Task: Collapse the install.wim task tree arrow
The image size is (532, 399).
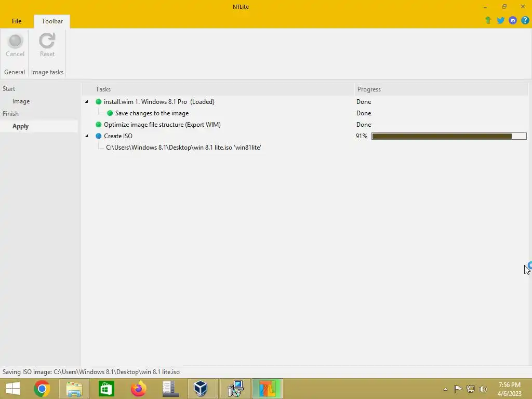Action: (x=87, y=102)
